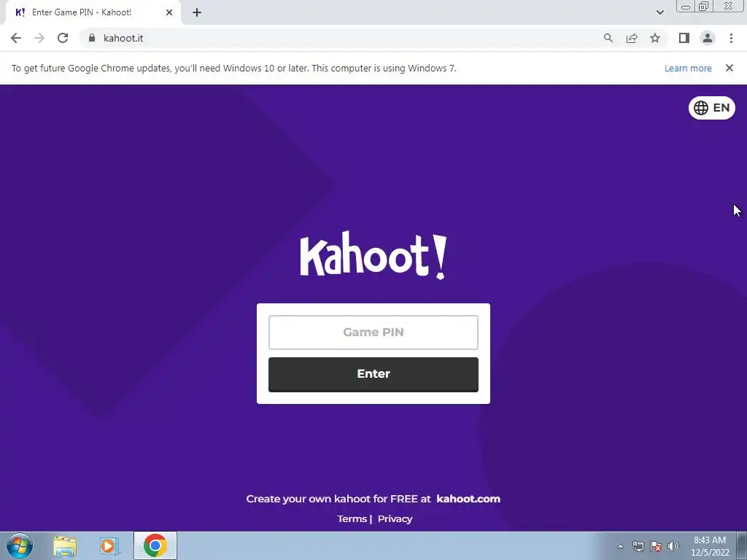747x560 pixels.
Task: Click the Chrome taskbar icon
Action: (155, 545)
